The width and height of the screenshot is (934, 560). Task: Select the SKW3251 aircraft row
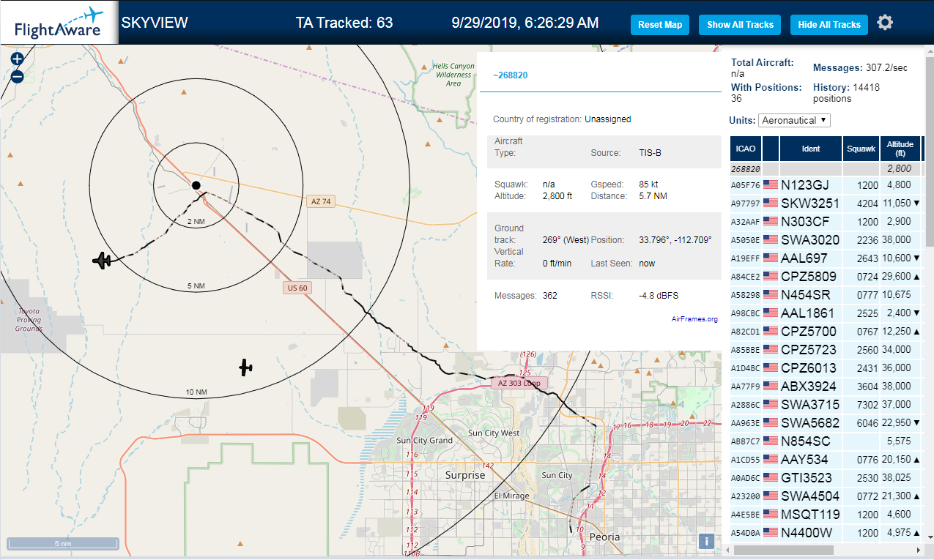point(826,204)
